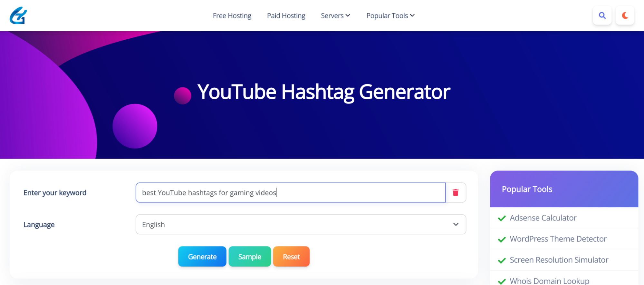Open the Paid Hosting menu item

click(x=286, y=15)
